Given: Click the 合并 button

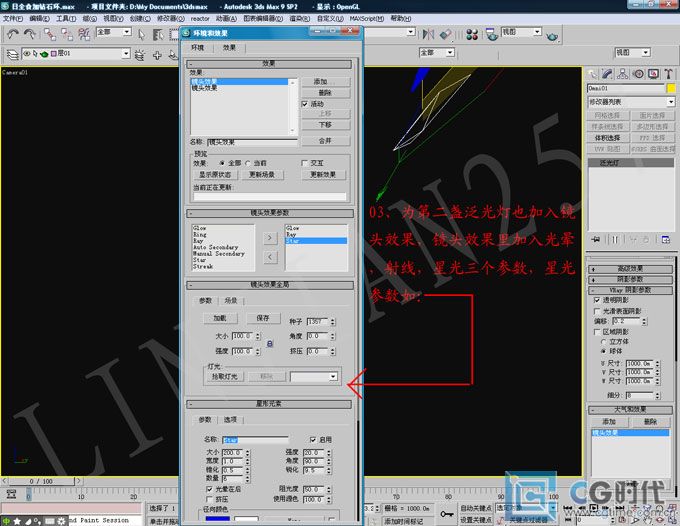Looking at the screenshot, I should [325, 141].
